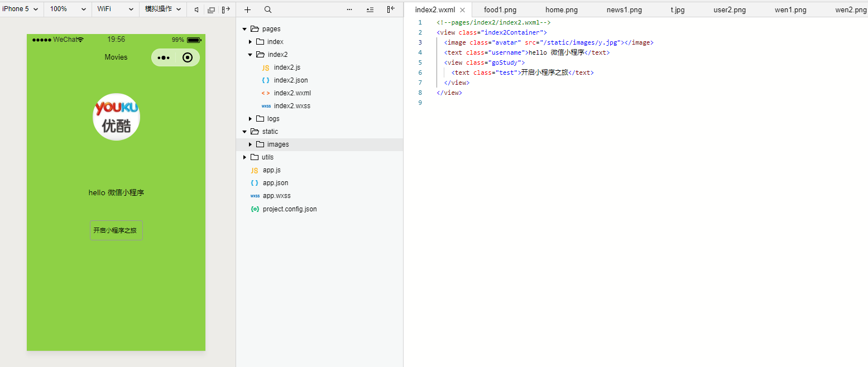Click the hello 微信小程序 text in simulator
The image size is (868, 367).
click(116, 193)
